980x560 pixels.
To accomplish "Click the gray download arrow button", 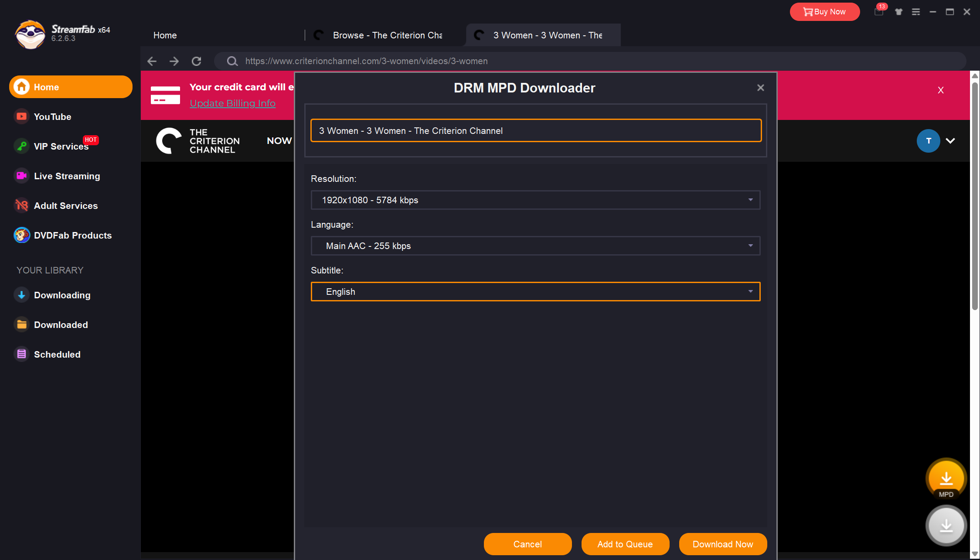I will [x=946, y=526].
